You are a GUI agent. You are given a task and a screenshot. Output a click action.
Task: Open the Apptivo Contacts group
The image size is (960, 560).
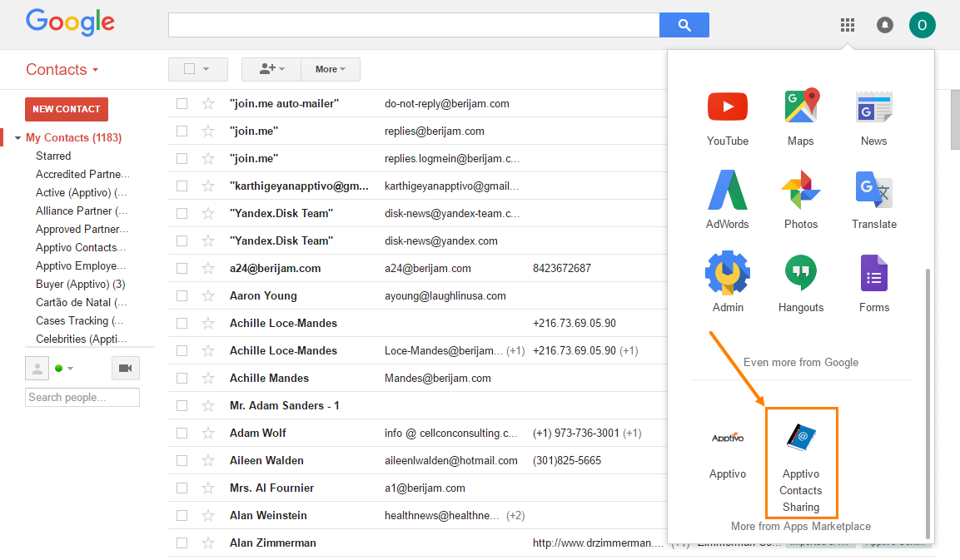[80, 247]
